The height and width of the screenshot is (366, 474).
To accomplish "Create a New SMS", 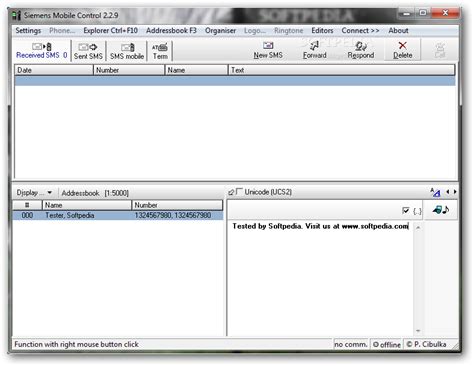I will pos(268,51).
